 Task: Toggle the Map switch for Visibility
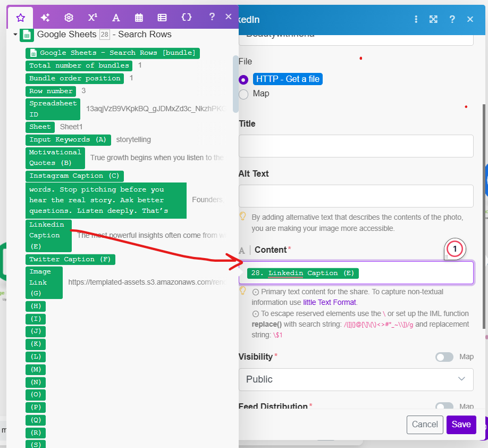[444, 357]
